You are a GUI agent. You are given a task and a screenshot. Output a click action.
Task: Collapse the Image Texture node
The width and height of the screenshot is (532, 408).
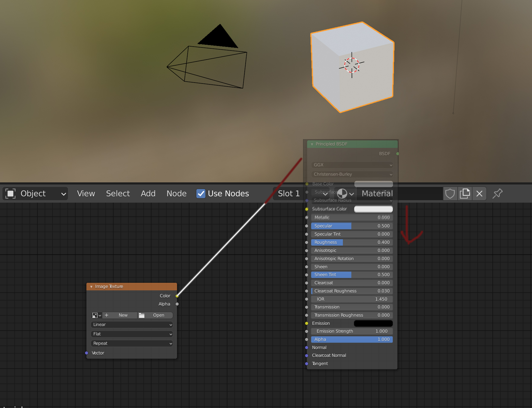[x=91, y=287]
